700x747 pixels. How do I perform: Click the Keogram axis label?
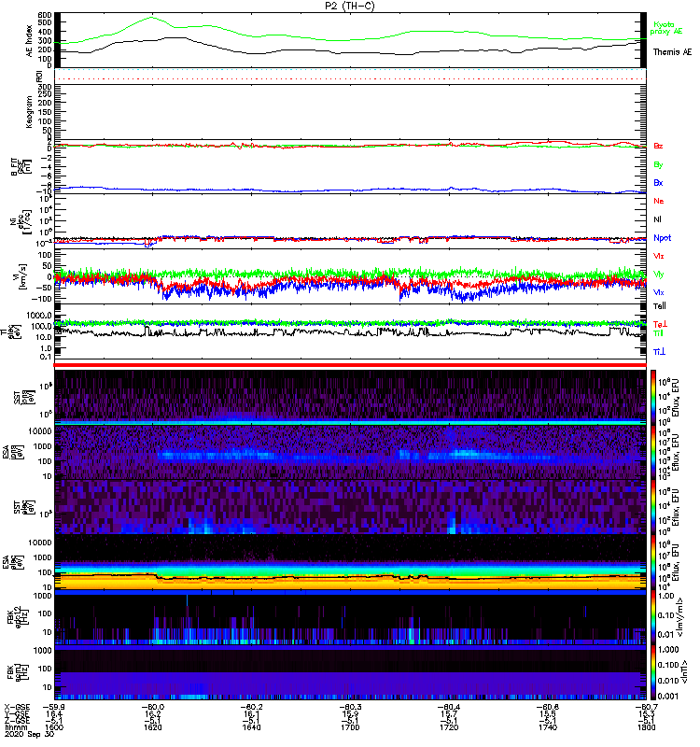point(30,111)
